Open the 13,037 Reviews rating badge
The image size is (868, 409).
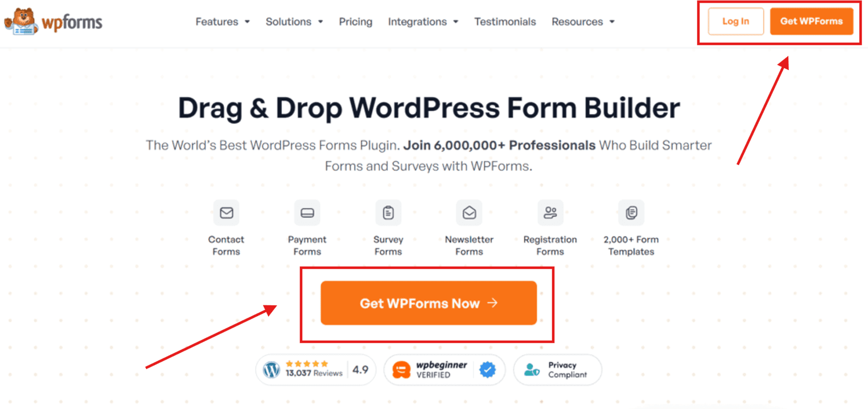click(316, 370)
